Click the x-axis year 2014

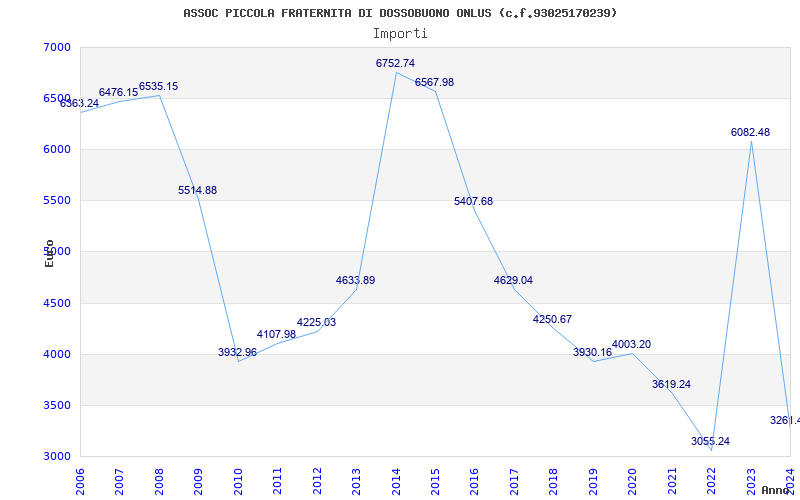click(x=396, y=481)
